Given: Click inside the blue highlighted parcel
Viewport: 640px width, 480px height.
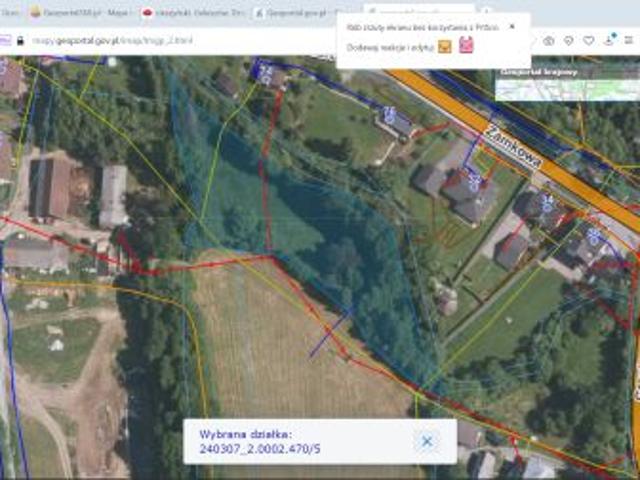Looking at the screenshot, I should point(300,220).
